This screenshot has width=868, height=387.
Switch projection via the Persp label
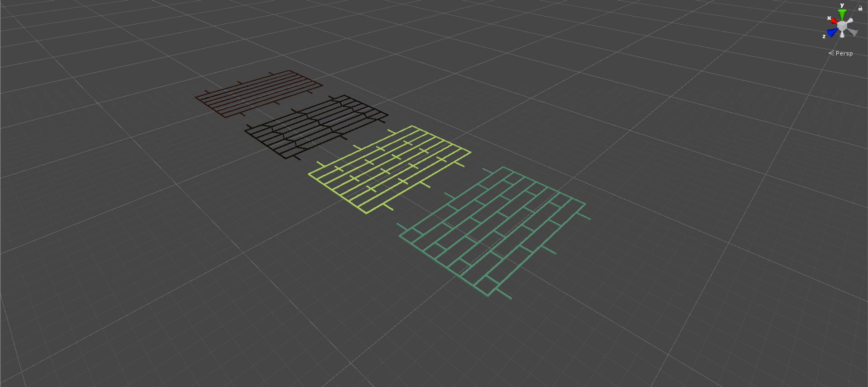pyautogui.click(x=844, y=53)
